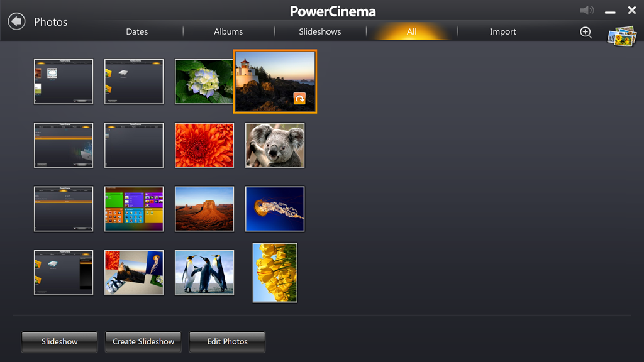Select the jellyfish photo thumbnail
This screenshot has width=644, height=362.
pyautogui.click(x=275, y=209)
